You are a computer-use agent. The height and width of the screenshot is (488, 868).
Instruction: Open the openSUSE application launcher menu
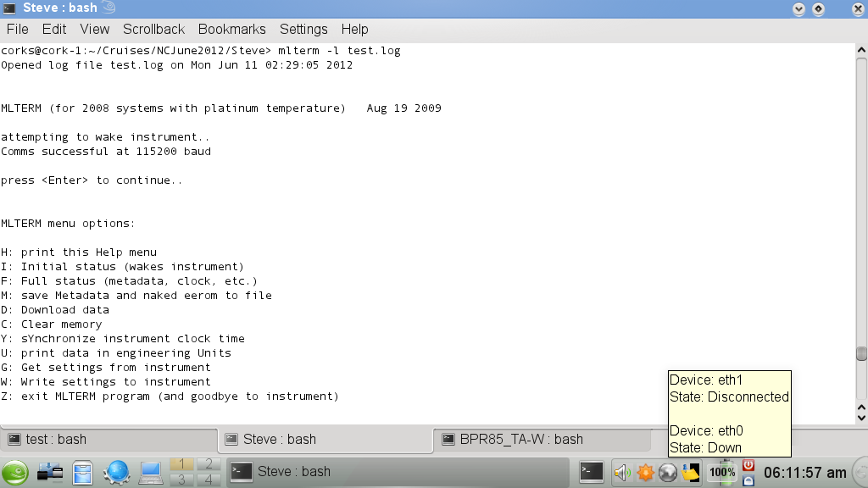(14, 472)
